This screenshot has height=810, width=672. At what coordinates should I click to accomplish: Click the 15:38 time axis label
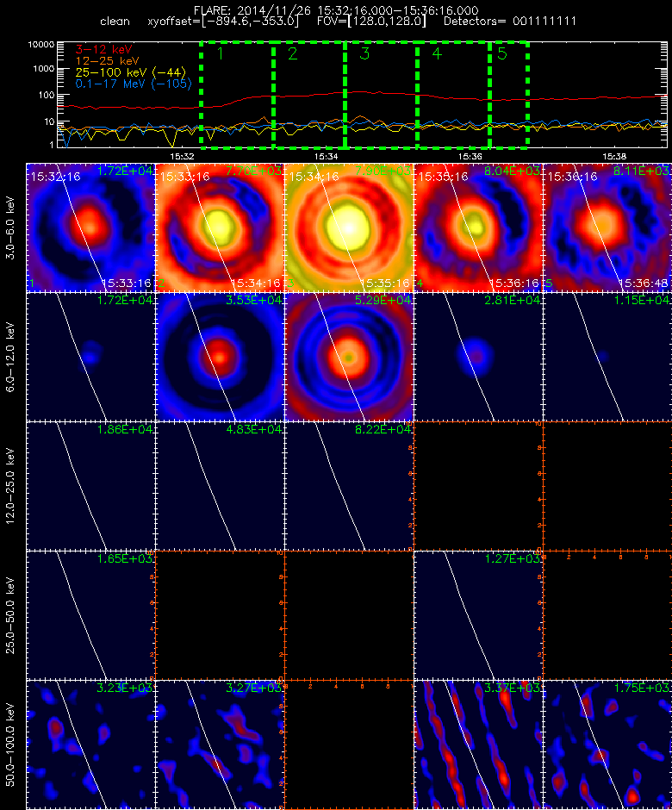(614, 156)
